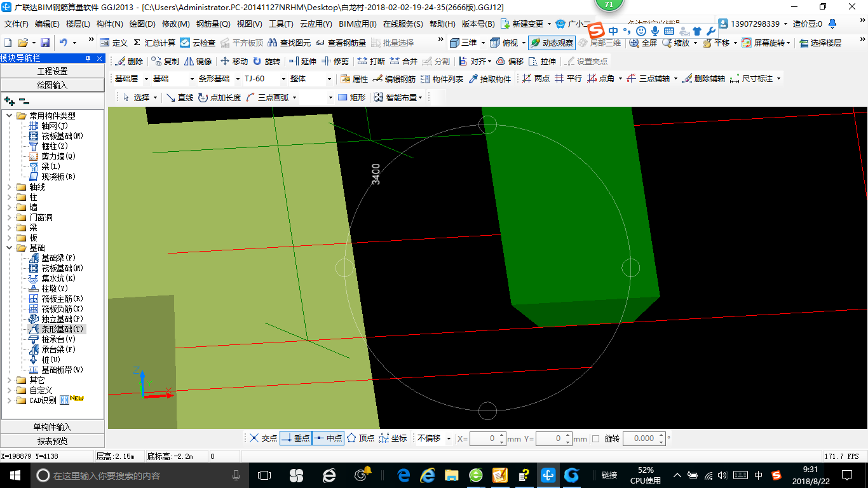
Task: Click 查找图元 binoculars tool
Action: click(289, 43)
